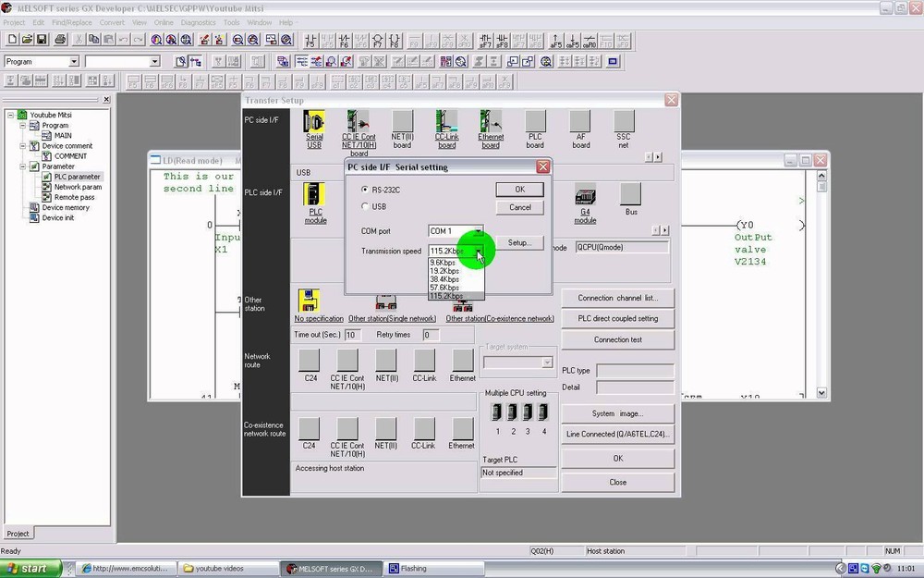Select the CC-Link board interface
Viewport: 924px width, 578px height.
446,122
